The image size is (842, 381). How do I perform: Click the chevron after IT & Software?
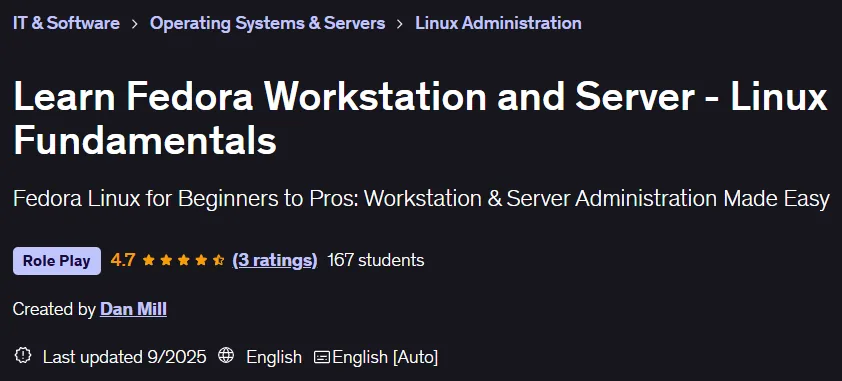pyautogui.click(x=135, y=24)
